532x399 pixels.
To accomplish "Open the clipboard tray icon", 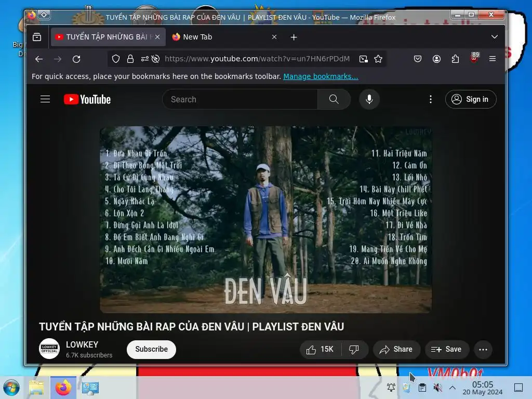I will [x=422, y=388].
